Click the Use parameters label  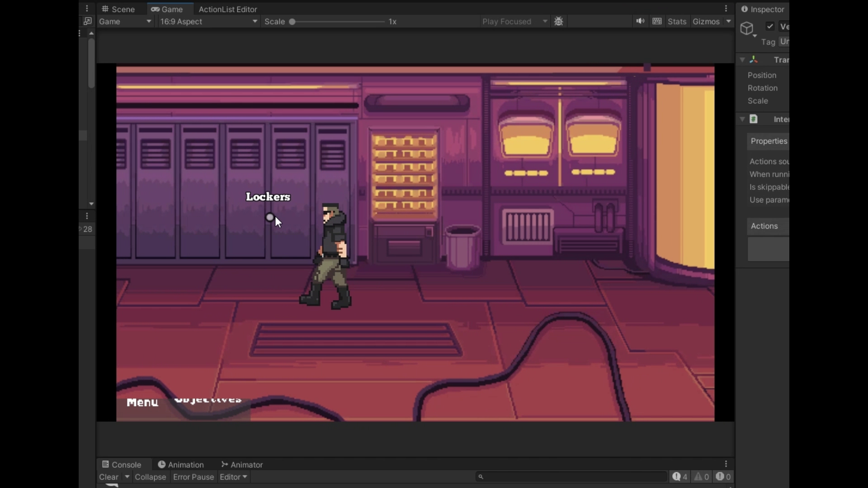(x=769, y=200)
